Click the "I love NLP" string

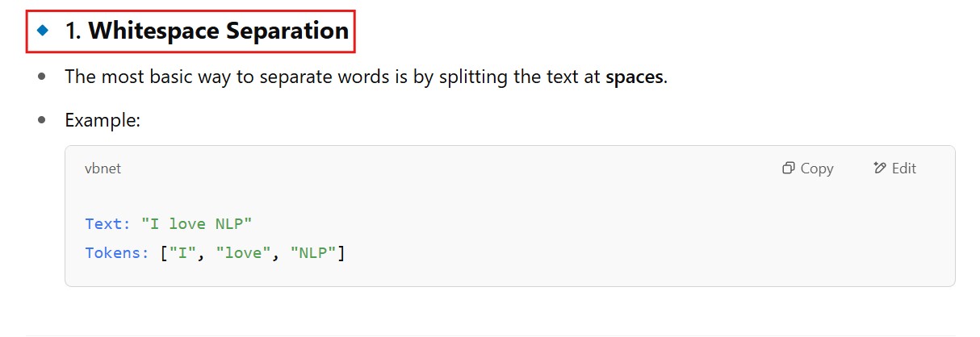[197, 223]
